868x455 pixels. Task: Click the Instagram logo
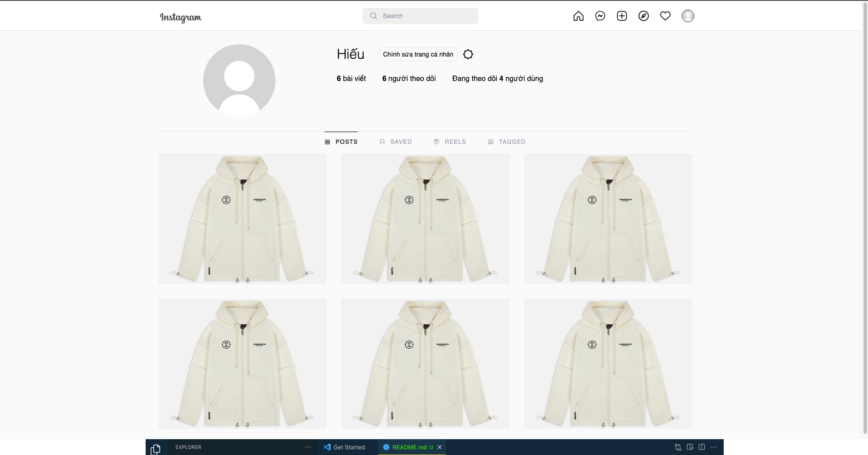(180, 18)
